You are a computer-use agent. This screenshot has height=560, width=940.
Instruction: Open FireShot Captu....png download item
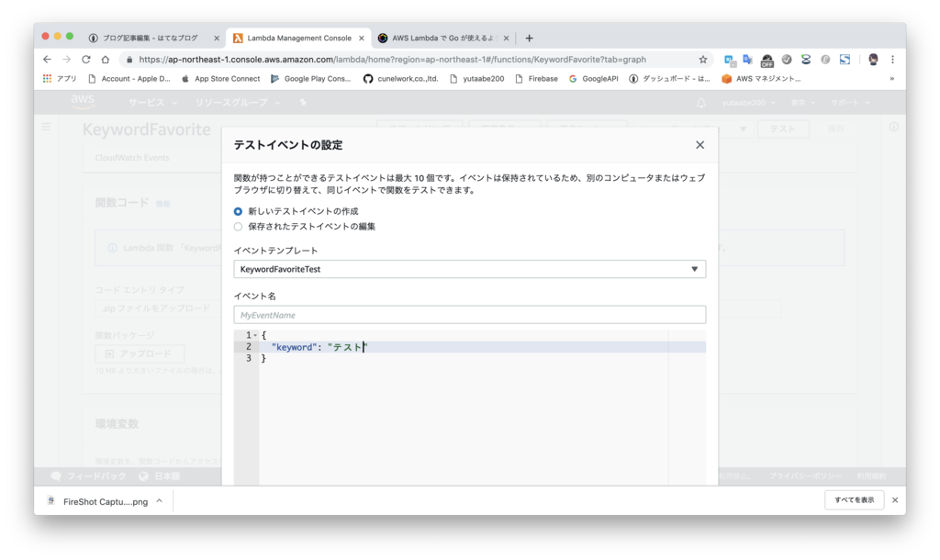98,501
